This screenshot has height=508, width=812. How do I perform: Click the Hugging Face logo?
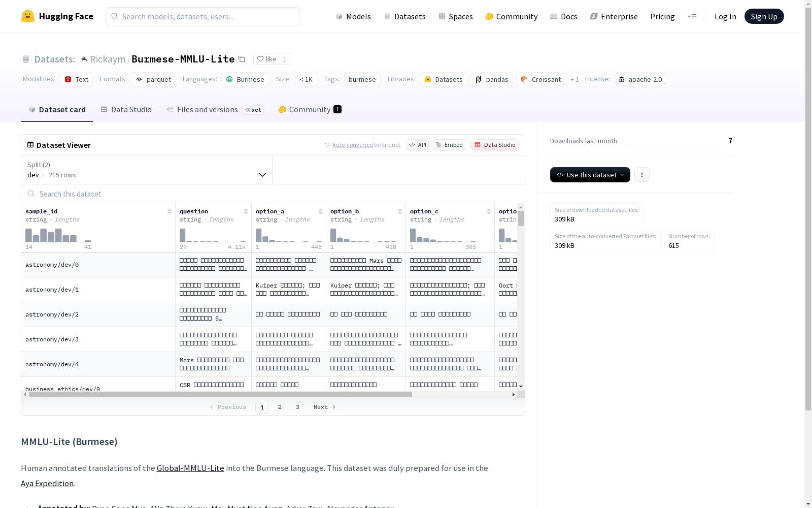57,16
